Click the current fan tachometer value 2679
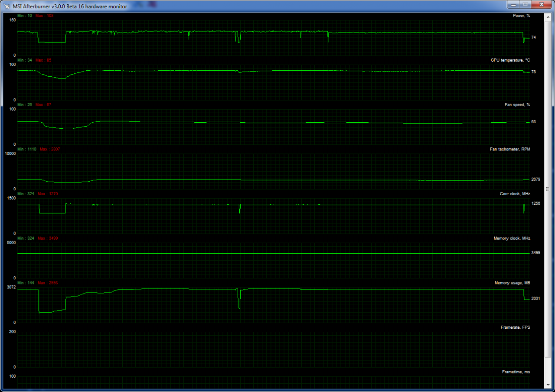Screen dimensions: 555x392 [x=536, y=179]
